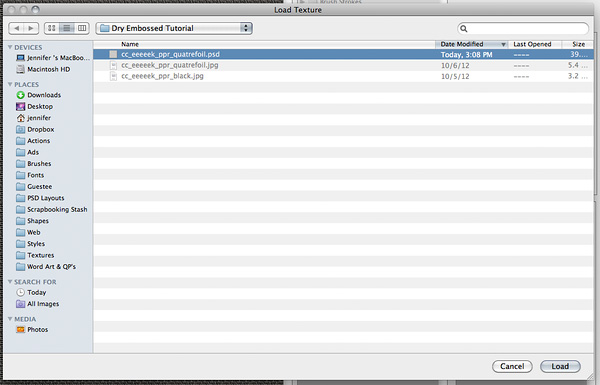Open the Guestee folder in the sidebar
600x385 pixels.
[x=34, y=187]
